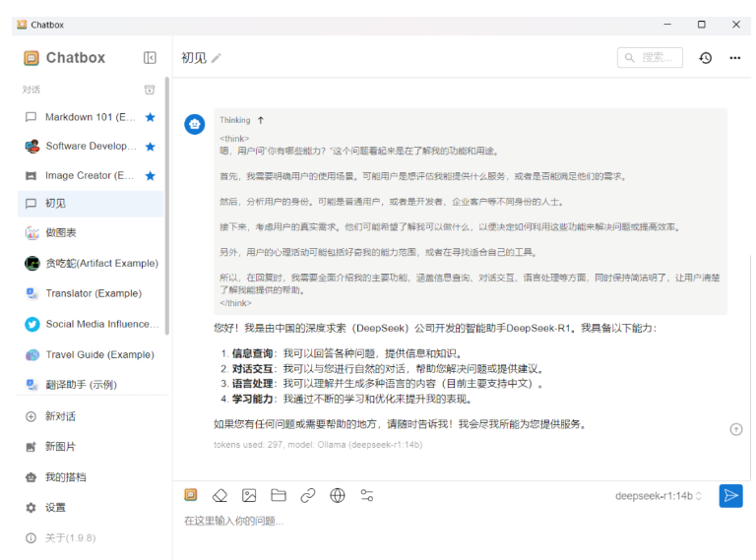Image resolution: width=756 pixels, height=560 pixels.
Task: Toggle the star on Image Creator conversation
Action: pyautogui.click(x=151, y=176)
